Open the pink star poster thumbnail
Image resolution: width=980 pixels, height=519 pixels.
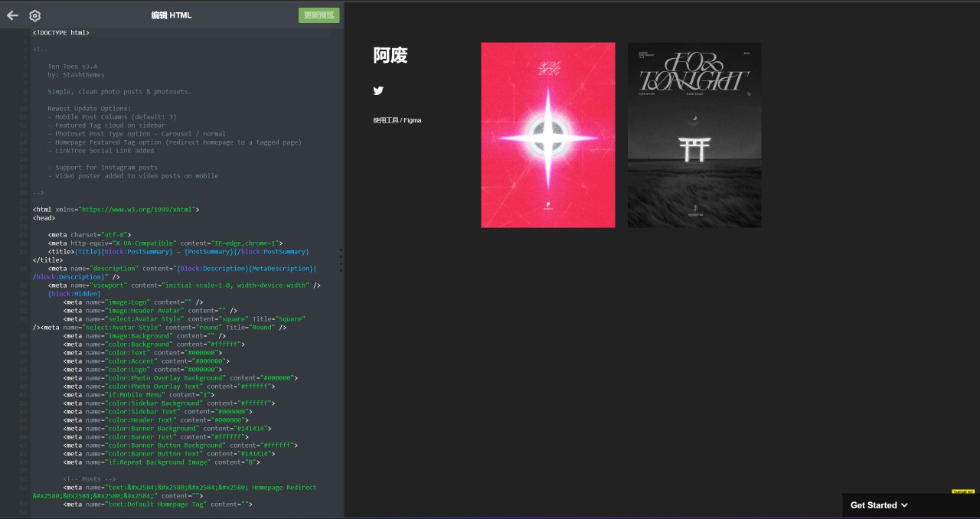click(548, 135)
